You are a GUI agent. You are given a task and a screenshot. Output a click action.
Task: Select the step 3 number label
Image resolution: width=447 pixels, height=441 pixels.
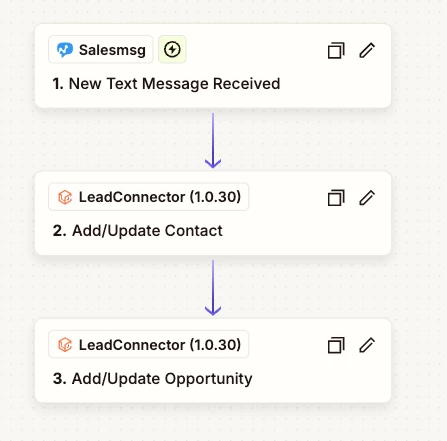(x=60, y=379)
